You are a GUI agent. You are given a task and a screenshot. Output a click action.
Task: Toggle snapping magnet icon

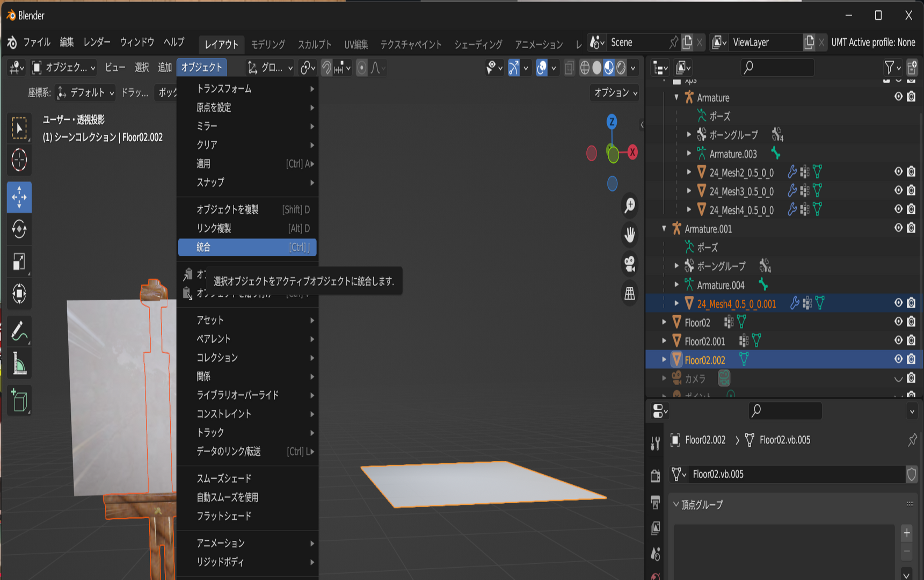pyautogui.click(x=326, y=68)
